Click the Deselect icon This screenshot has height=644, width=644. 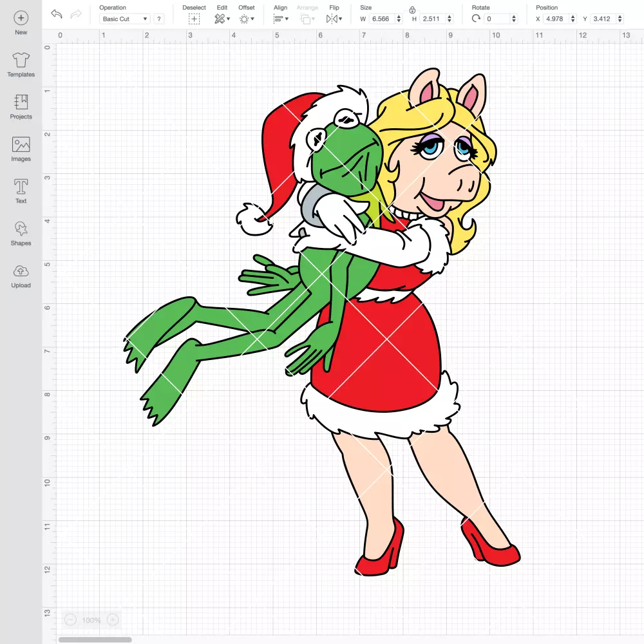(x=194, y=19)
